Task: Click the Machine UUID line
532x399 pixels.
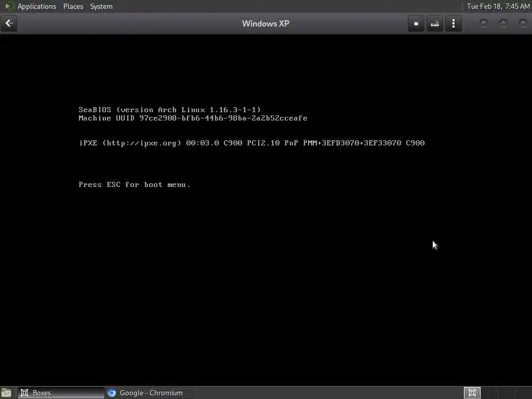Action: [x=193, y=118]
